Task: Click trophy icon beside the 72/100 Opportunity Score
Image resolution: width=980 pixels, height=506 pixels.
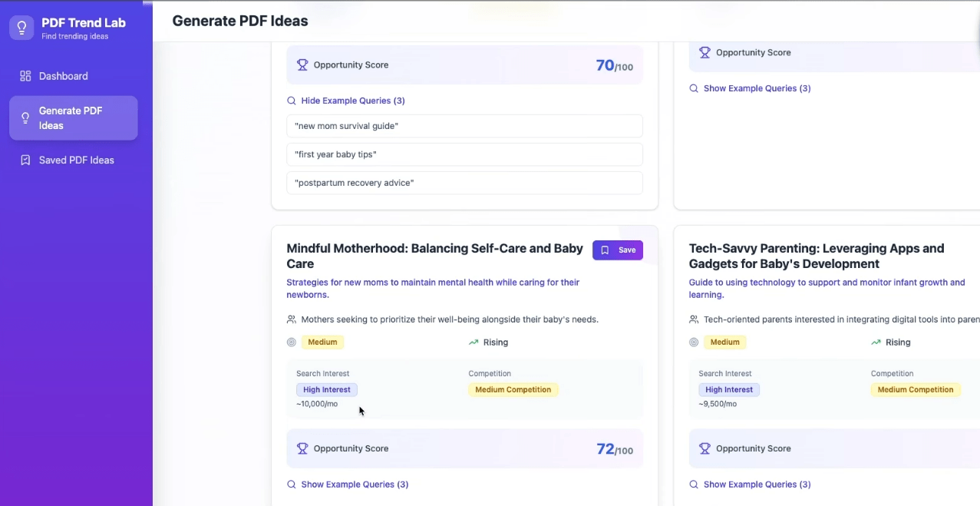Action: (302, 448)
